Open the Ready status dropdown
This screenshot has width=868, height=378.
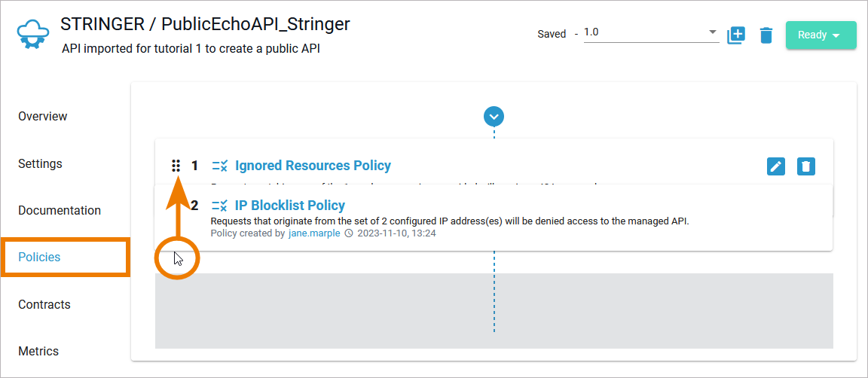821,35
